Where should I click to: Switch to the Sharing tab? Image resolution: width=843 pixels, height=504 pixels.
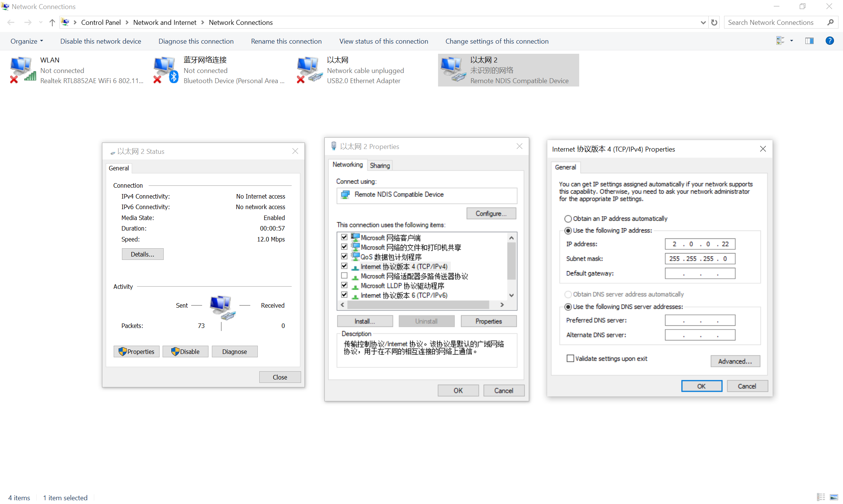(380, 165)
